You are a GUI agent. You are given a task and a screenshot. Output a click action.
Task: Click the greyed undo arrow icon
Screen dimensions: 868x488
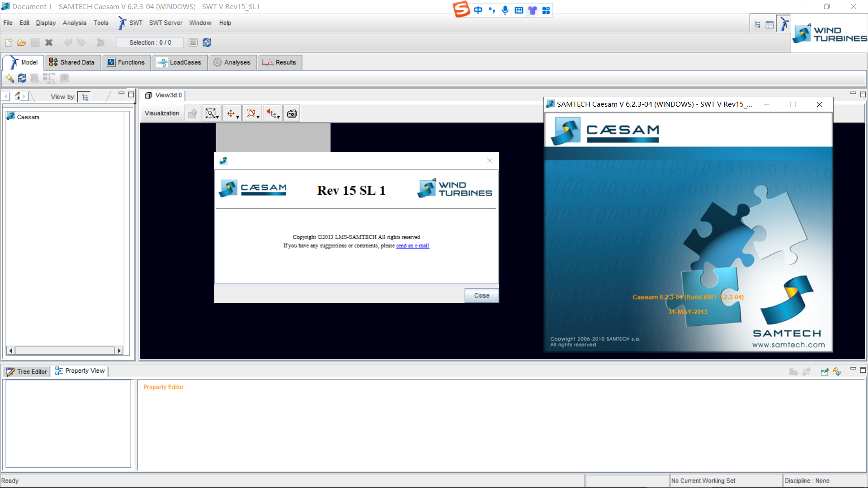click(x=68, y=42)
